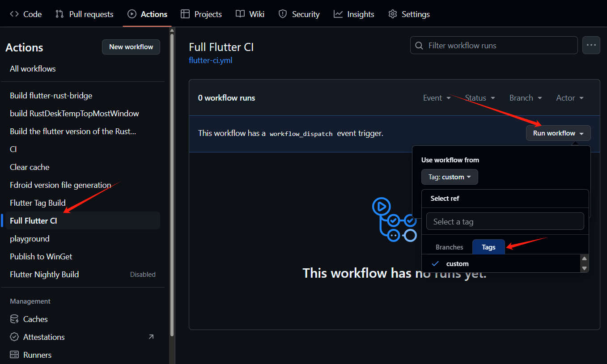Screen dimensions: 607x364
Task: Open the Clear cache workflow
Action: click(x=83, y=167)
